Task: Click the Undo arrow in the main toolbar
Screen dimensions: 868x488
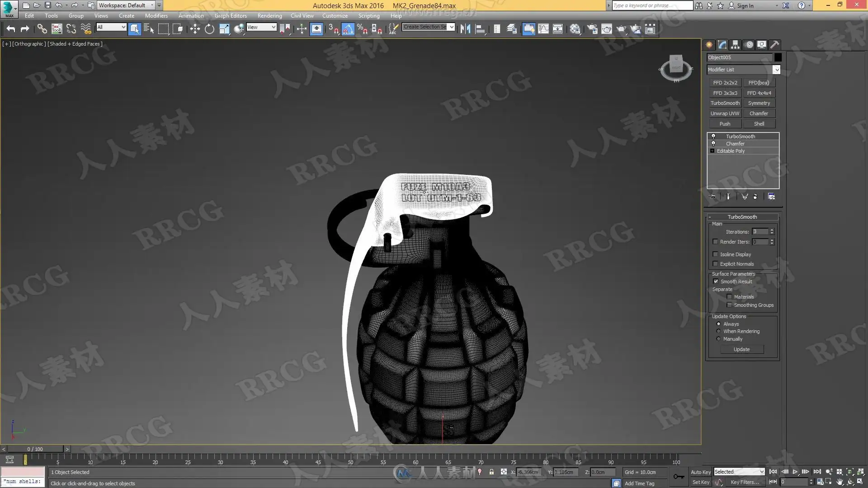Action: click(x=11, y=29)
